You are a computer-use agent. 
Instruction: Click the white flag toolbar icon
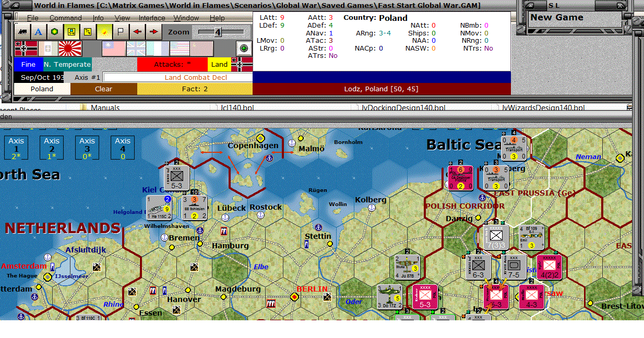point(121,32)
